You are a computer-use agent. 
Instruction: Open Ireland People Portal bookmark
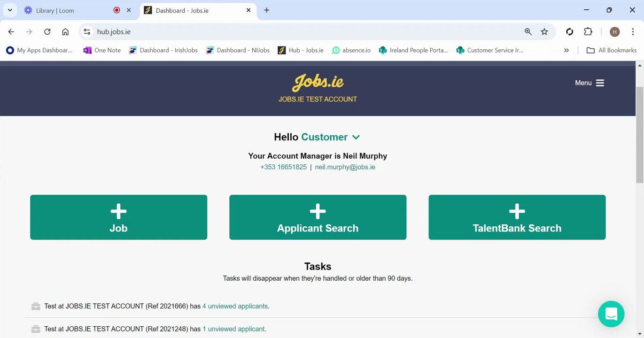(x=413, y=50)
